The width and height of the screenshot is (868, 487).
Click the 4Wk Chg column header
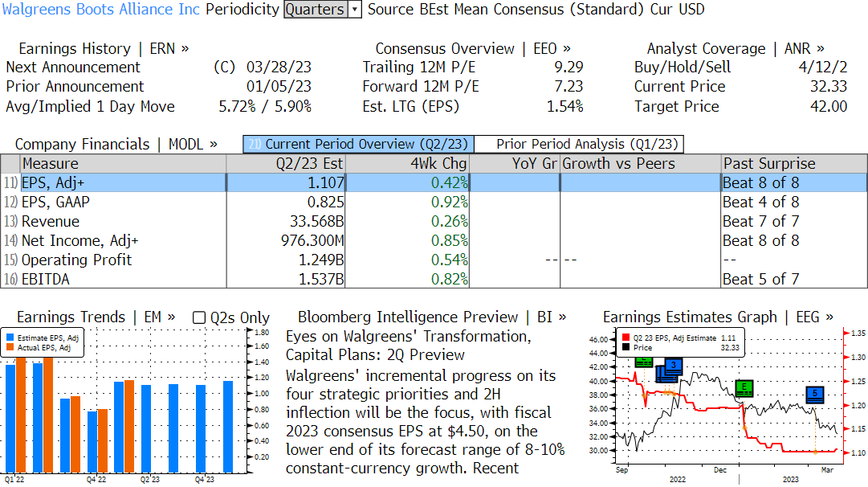coord(407,163)
